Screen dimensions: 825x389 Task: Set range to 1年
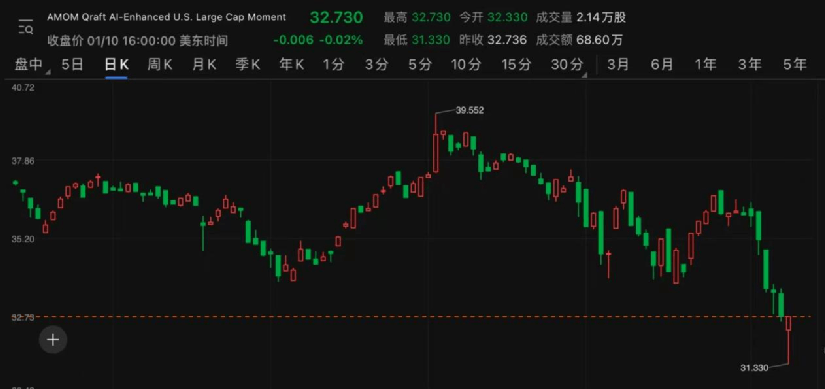(705, 65)
